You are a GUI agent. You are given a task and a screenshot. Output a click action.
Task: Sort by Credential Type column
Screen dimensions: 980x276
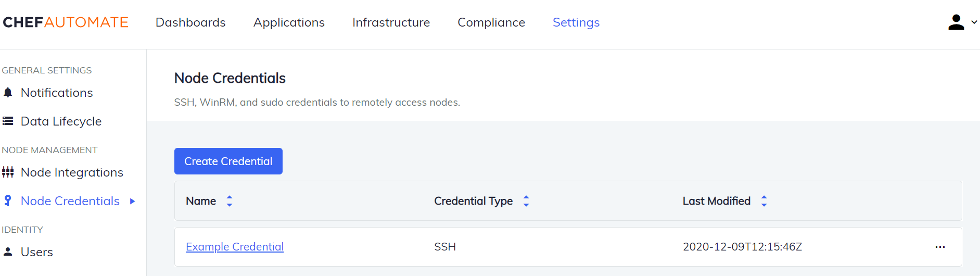[526, 201]
